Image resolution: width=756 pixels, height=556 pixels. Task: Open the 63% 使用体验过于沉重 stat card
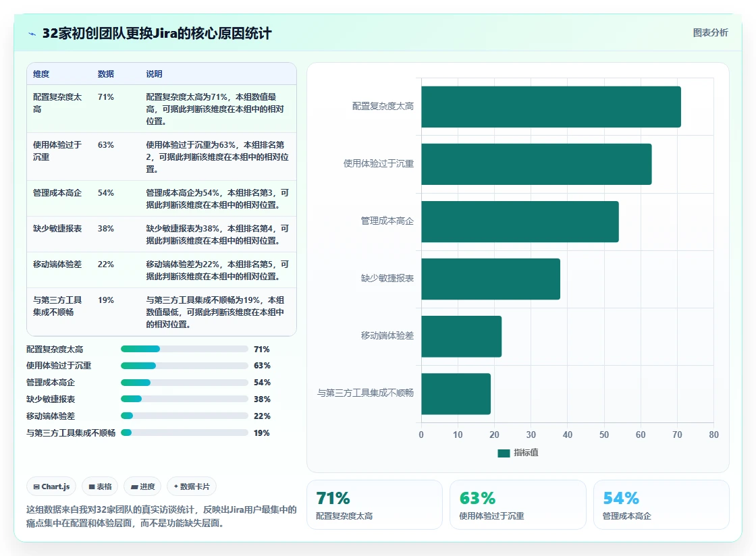pyautogui.click(x=518, y=505)
